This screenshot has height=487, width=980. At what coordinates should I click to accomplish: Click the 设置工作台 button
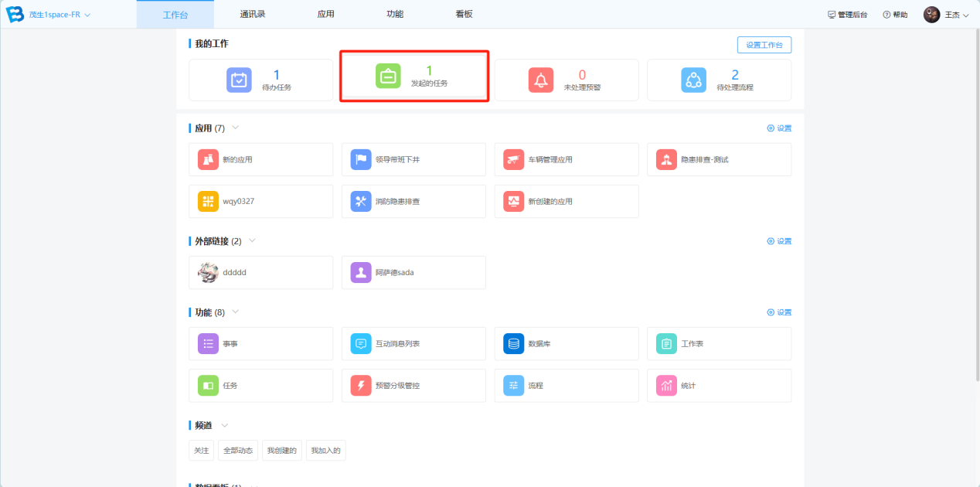point(764,45)
